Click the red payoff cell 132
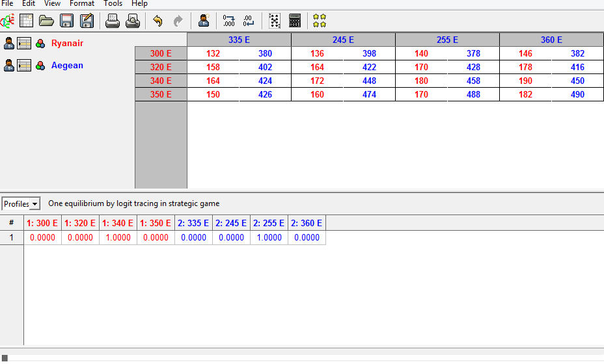 click(213, 53)
